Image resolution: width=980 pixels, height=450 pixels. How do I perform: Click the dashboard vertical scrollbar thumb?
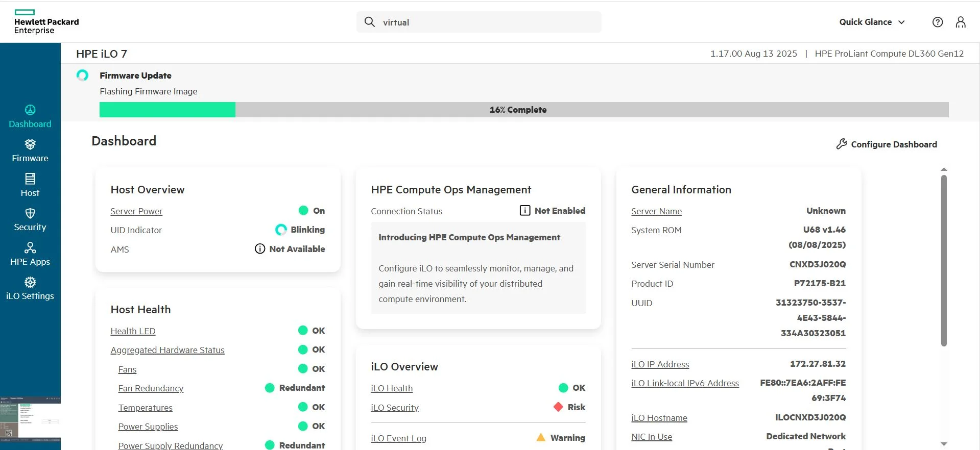click(x=944, y=261)
